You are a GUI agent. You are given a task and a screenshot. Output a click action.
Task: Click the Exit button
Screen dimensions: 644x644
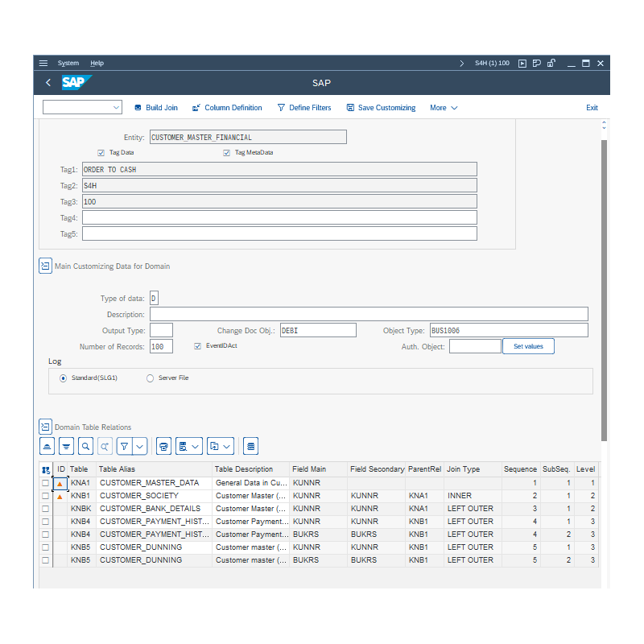(592, 108)
